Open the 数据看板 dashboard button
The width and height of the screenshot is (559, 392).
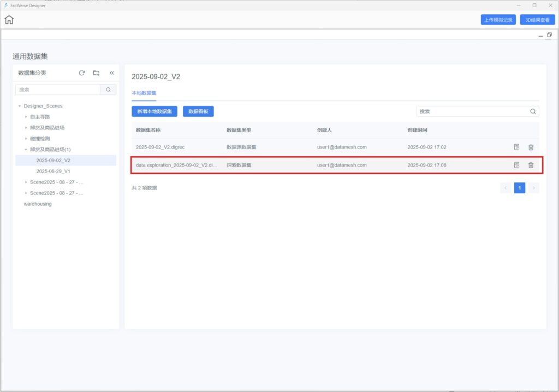pyautogui.click(x=198, y=111)
